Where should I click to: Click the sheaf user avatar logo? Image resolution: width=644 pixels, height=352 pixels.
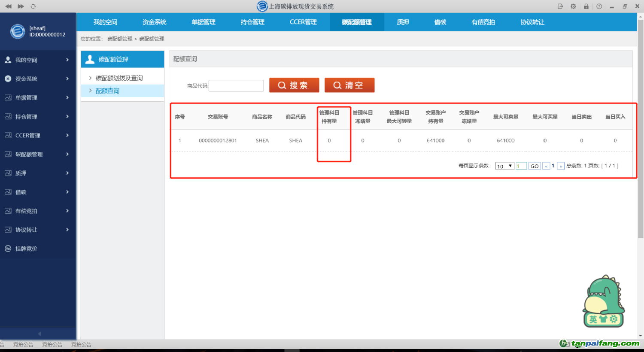(18, 31)
